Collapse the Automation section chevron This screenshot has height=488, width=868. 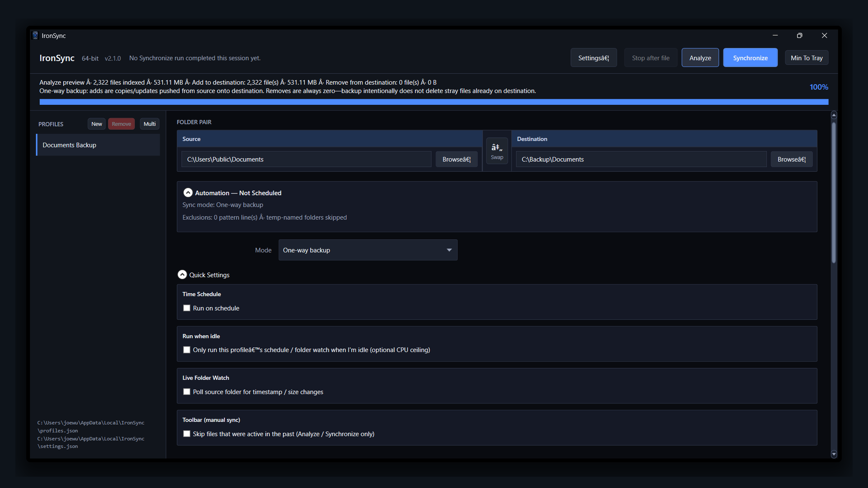pos(188,192)
